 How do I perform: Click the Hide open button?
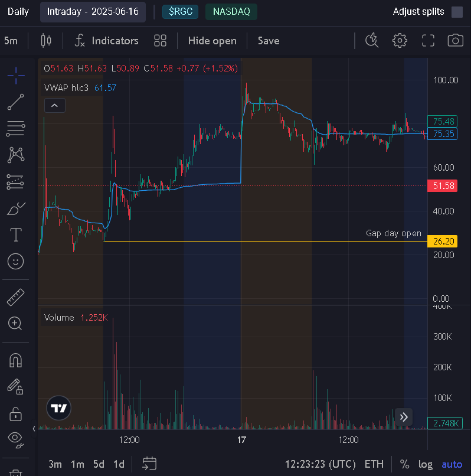point(212,41)
